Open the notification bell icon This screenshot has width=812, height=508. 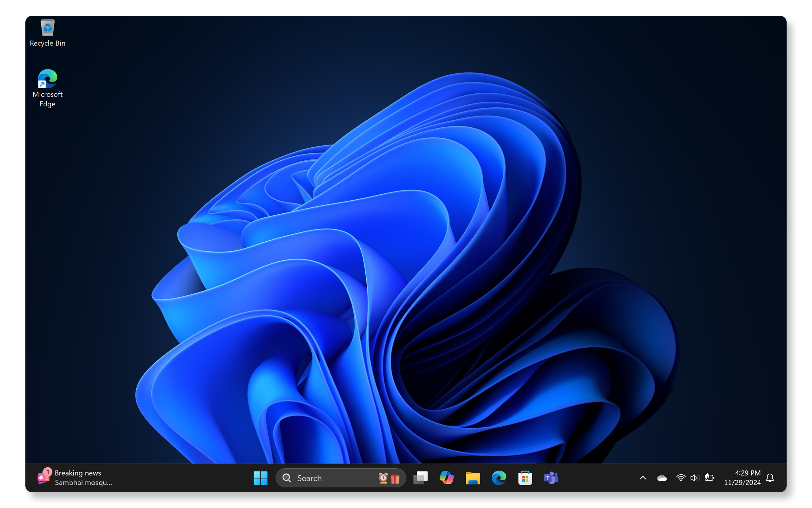click(770, 478)
